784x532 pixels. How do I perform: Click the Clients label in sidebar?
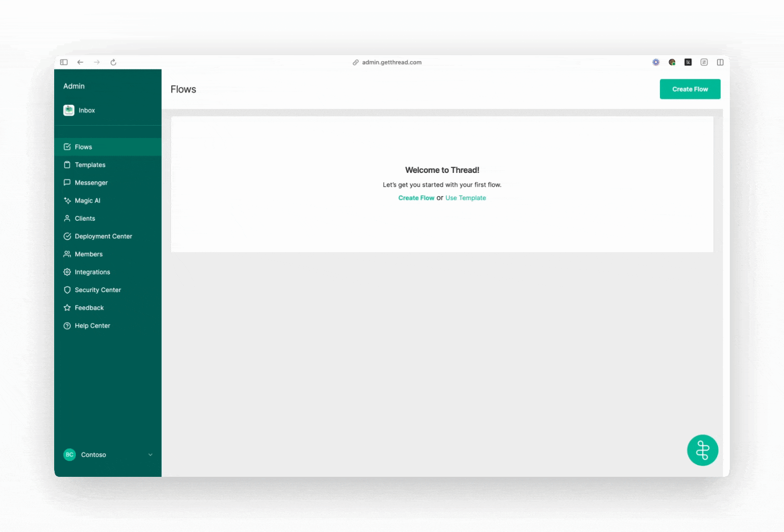pyautogui.click(x=85, y=218)
